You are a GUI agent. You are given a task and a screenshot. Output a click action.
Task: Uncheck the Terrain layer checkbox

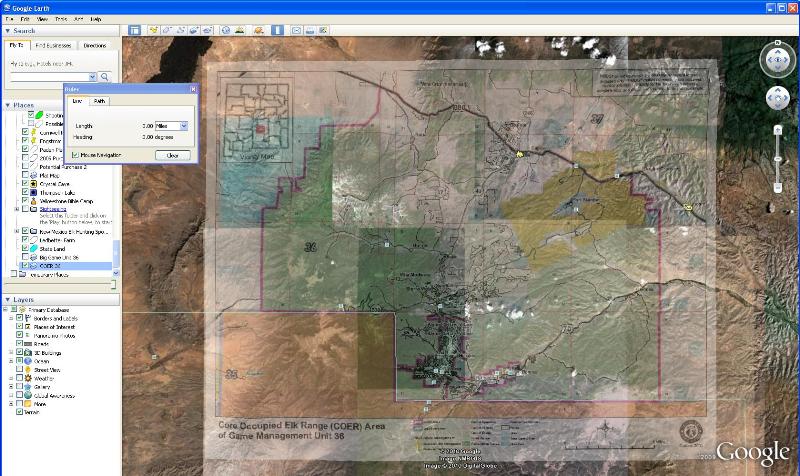(x=19, y=412)
